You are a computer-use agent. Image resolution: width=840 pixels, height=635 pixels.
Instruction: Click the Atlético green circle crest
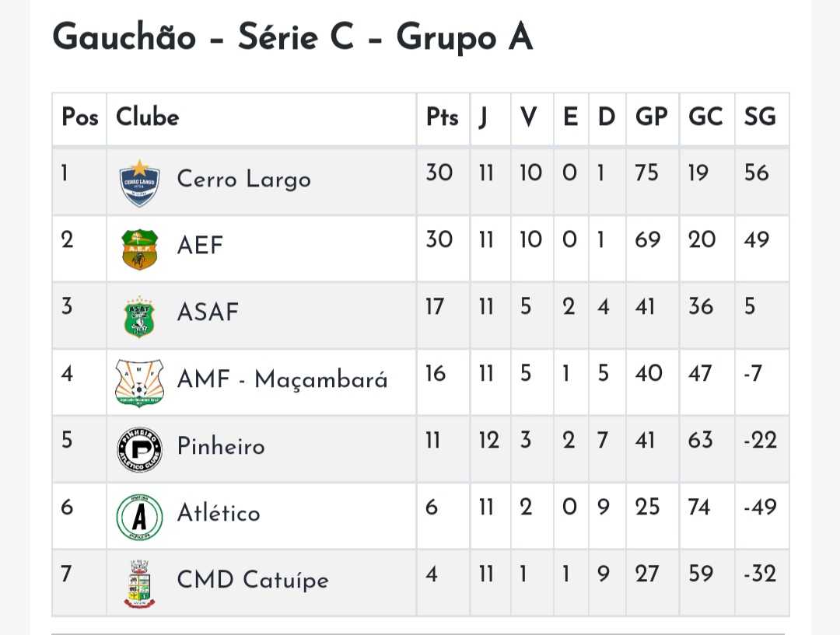point(140,516)
